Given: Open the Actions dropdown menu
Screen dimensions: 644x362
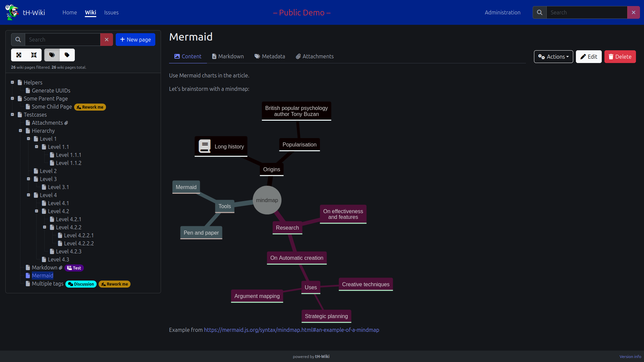Looking at the screenshot, I should (x=553, y=57).
